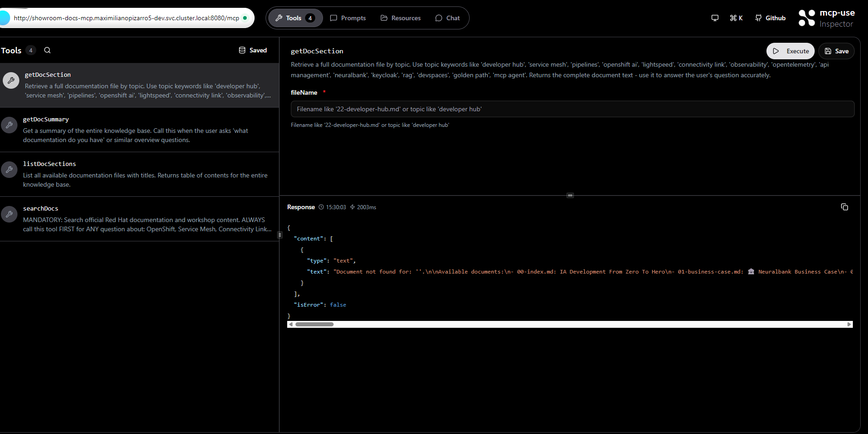
Task: Click the response horizontal scrollbar
Action: pyautogui.click(x=315, y=324)
